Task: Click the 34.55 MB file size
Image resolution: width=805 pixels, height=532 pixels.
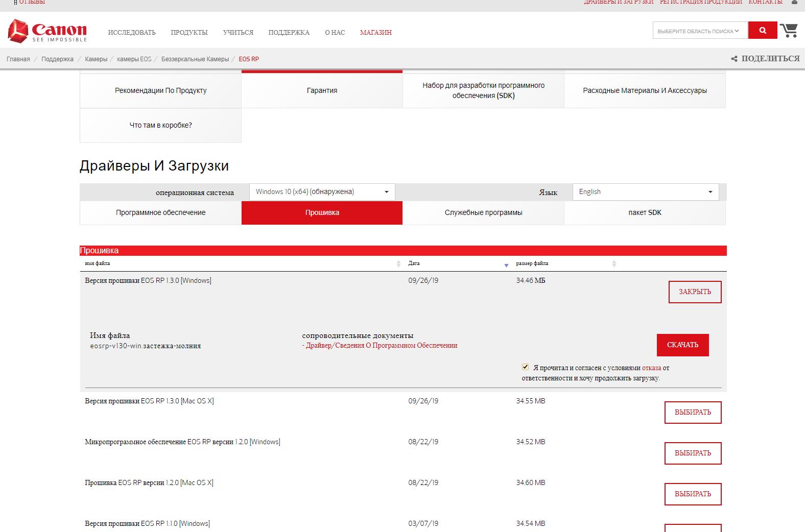Action: point(531,401)
